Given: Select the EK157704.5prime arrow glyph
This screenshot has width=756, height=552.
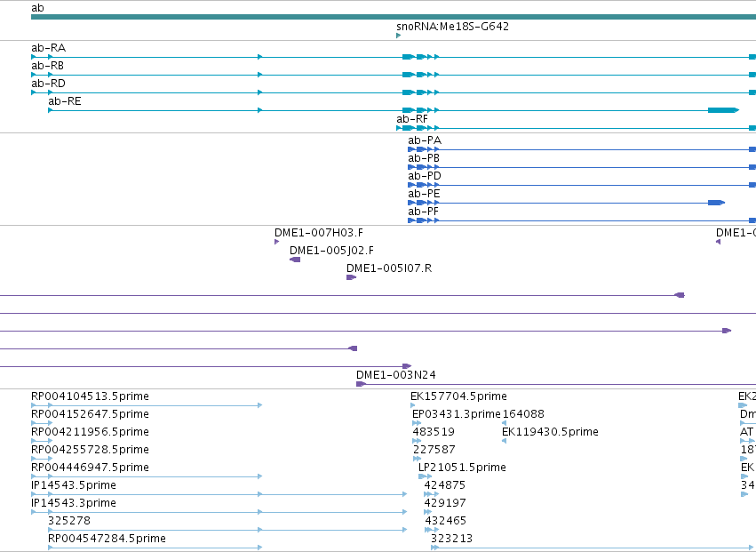Looking at the screenshot, I should point(413,406).
